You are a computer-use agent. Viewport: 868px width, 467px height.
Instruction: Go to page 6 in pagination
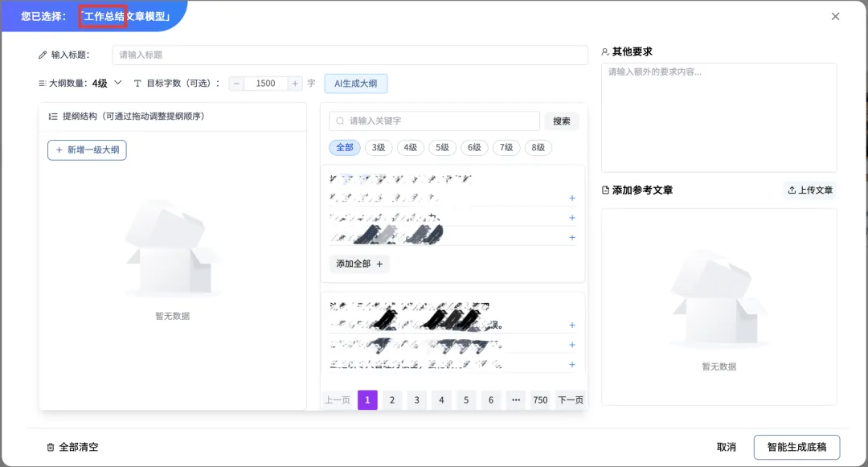pos(491,400)
